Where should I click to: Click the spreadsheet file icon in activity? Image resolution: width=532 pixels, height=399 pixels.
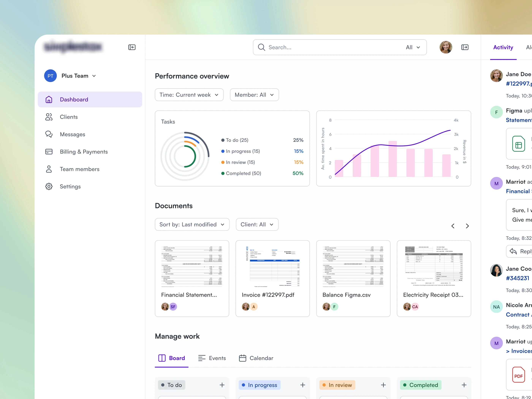(x=519, y=144)
